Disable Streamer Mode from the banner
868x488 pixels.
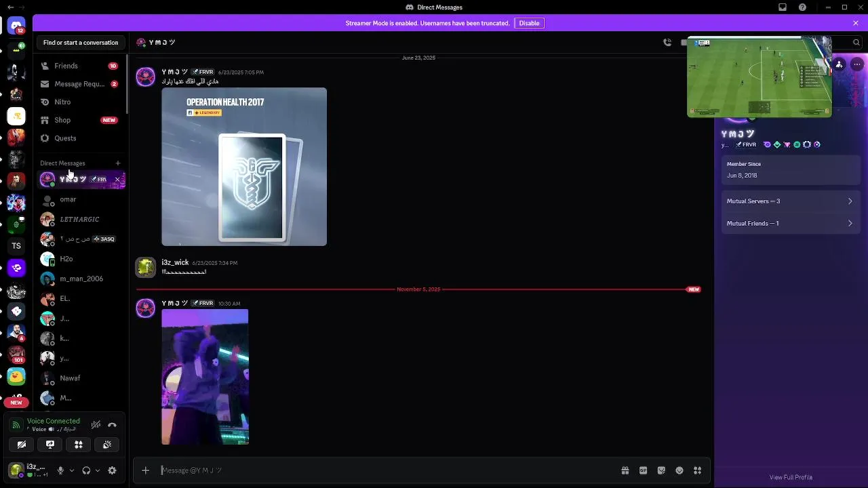click(529, 23)
